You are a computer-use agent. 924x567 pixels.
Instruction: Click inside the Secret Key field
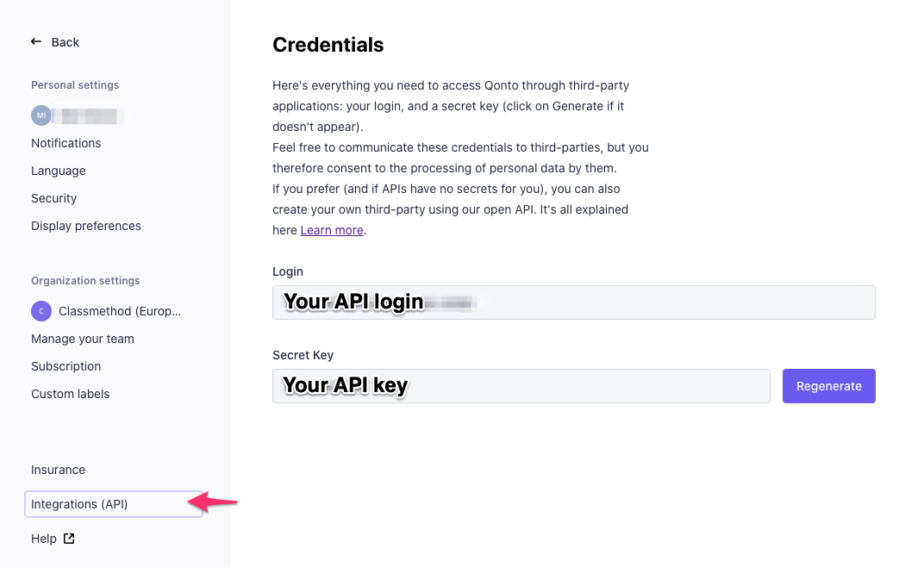point(521,386)
